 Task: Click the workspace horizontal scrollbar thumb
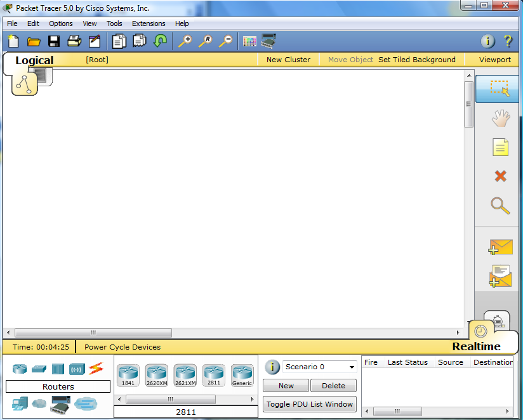(x=93, y=332)
